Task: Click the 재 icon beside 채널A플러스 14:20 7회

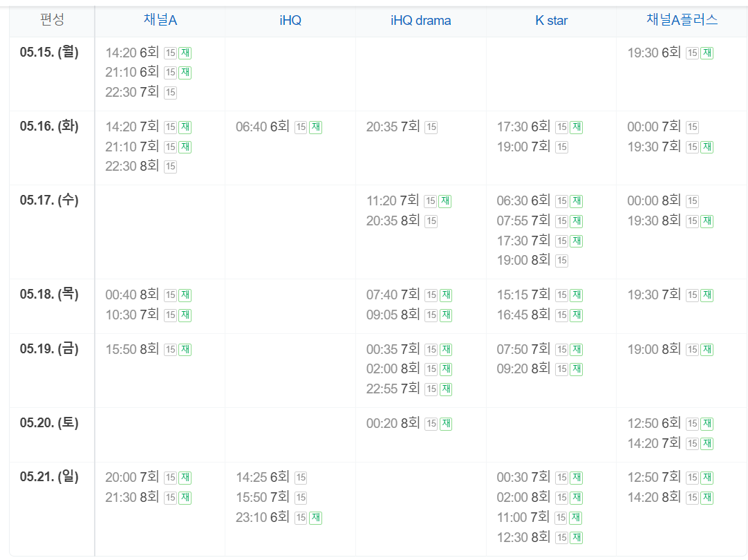Action: [707, 444]
